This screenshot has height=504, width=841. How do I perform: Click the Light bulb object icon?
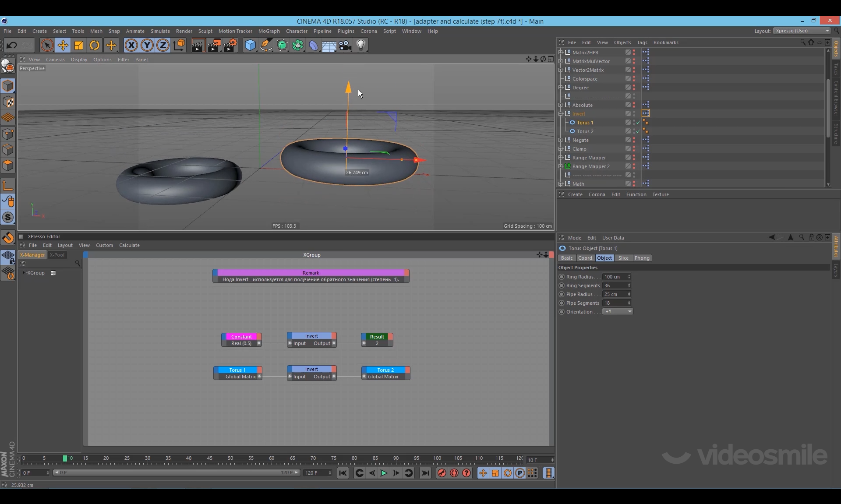(361, 45)
